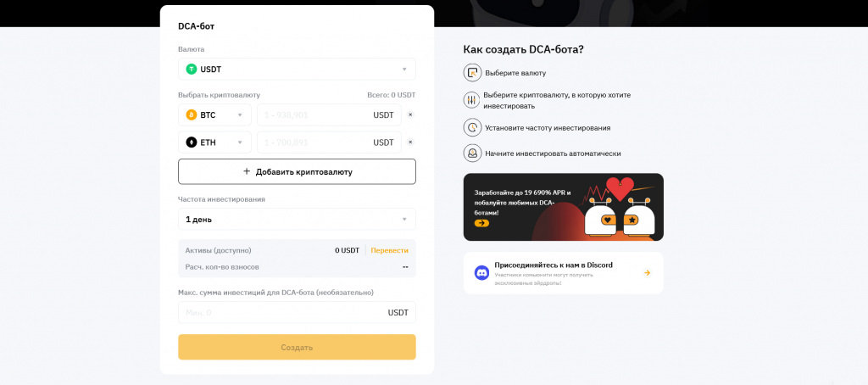This screenshot has width=868, height=385.
Task: Click the 'Создать' button
Action: click(297, 347)
